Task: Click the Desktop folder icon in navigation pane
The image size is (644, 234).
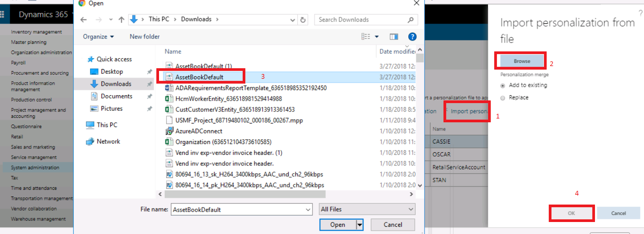Action: click(x=94, y=72)
